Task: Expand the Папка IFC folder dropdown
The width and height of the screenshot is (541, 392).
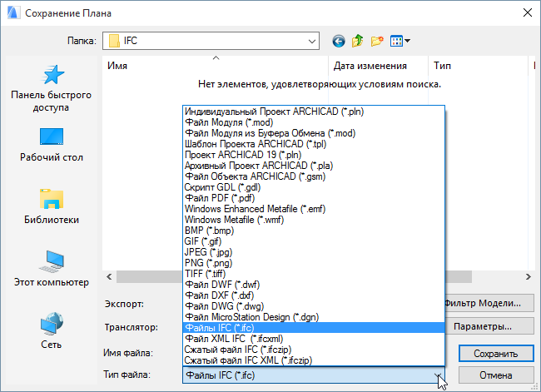Action: [x=312, y=41]
